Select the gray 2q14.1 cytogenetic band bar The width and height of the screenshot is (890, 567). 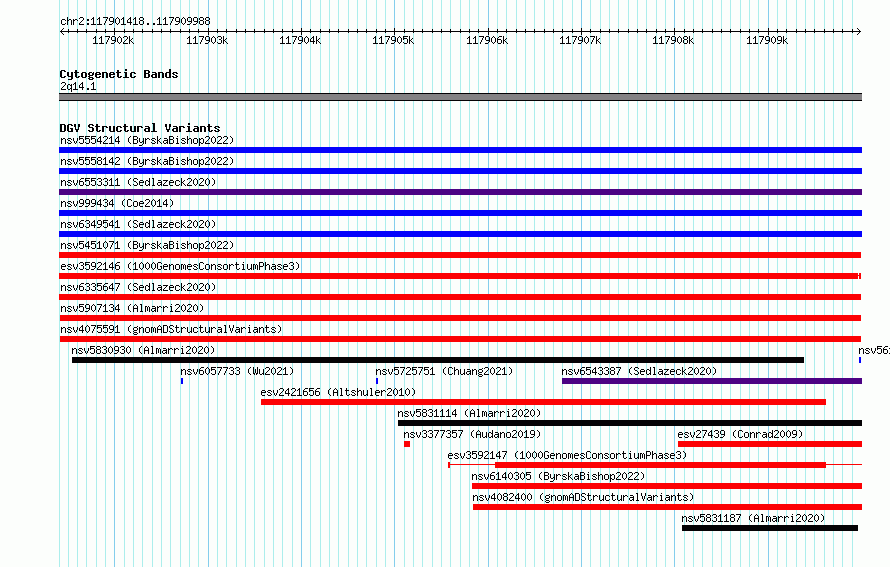click(x=460, y=97)
